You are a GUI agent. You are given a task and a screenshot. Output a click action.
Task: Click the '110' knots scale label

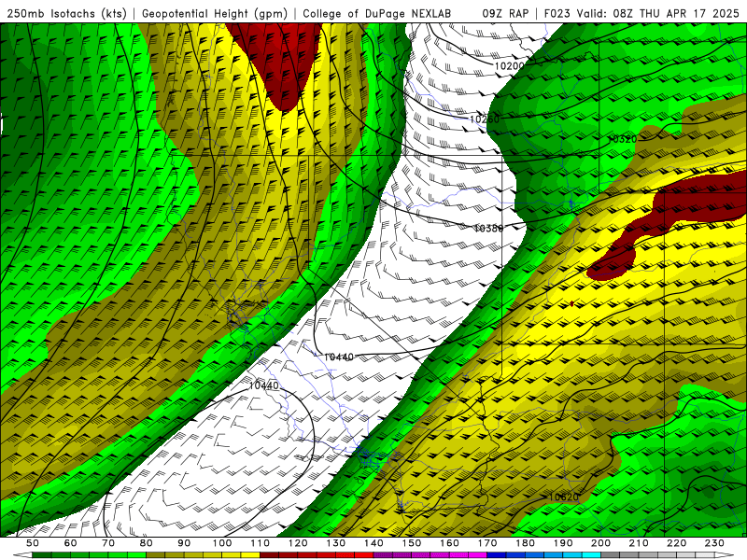[260, 543]
